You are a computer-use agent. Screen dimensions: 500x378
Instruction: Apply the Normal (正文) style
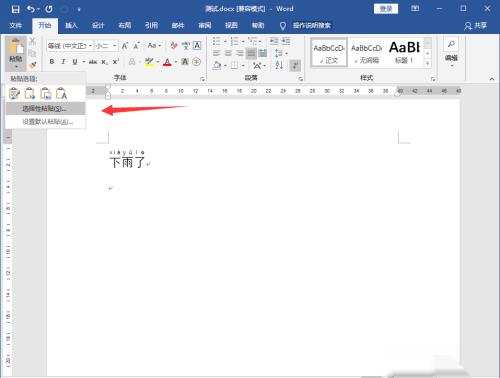[329, 53]
